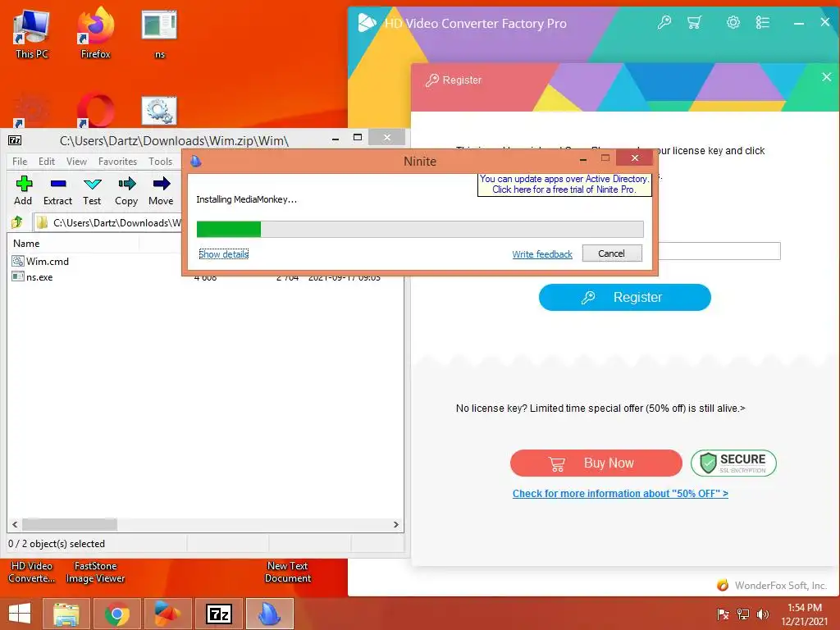This screenshot has width=840, height=630.
Task: Click the list menu icon in HD Video Converter
Action: pyautogui.click(x=762, y=22)
